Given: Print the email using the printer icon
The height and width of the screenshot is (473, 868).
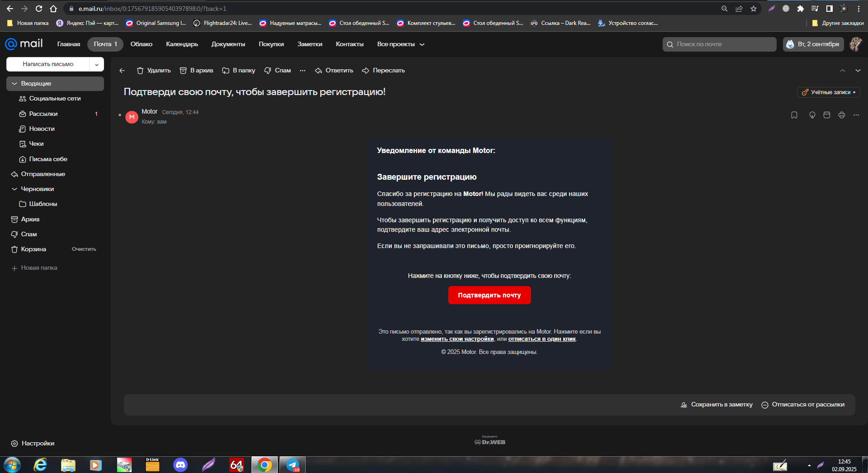Looking at the screenshot, I should point(841,115).
